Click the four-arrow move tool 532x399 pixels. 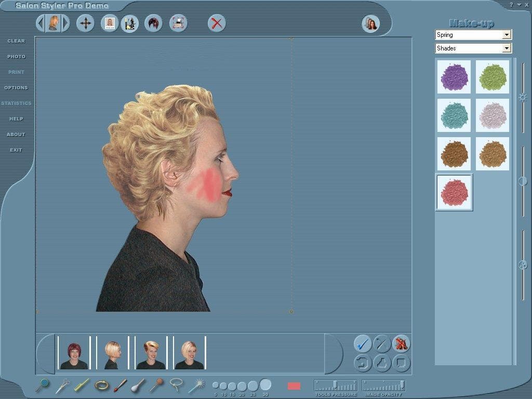(85, 23)
